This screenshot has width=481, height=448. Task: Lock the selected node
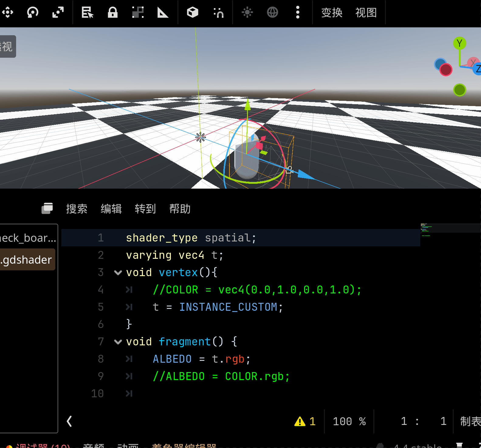[113, 12]
